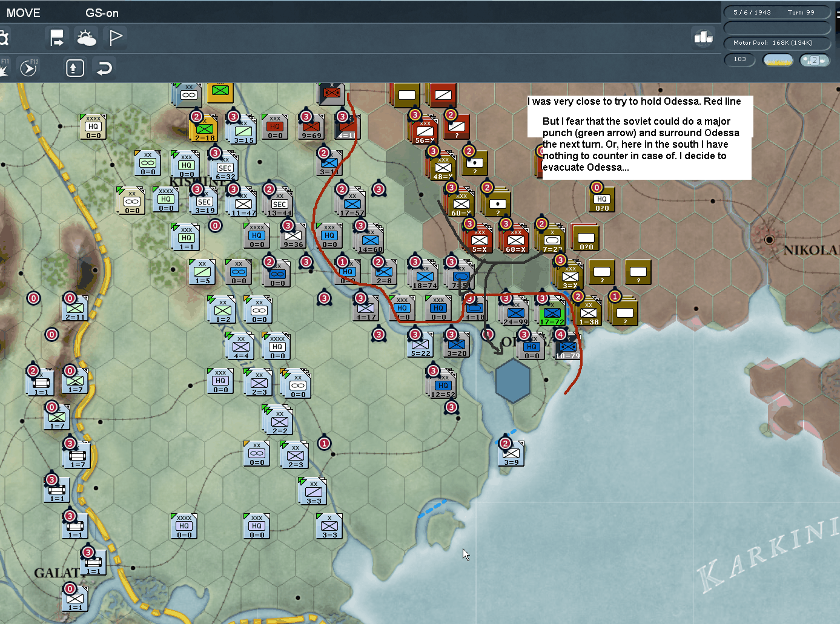
Task: Select the unit counter labeled 1=2
Action: 223,310
